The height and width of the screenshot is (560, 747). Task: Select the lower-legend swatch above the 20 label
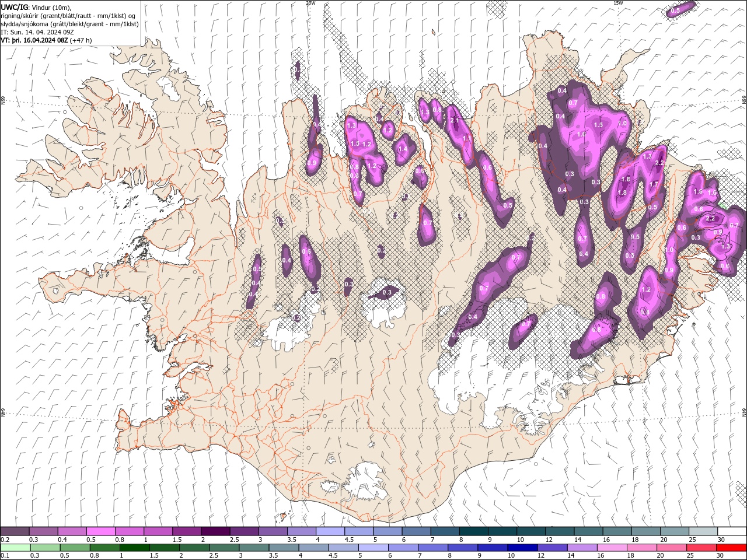click(x=672, y=548)
